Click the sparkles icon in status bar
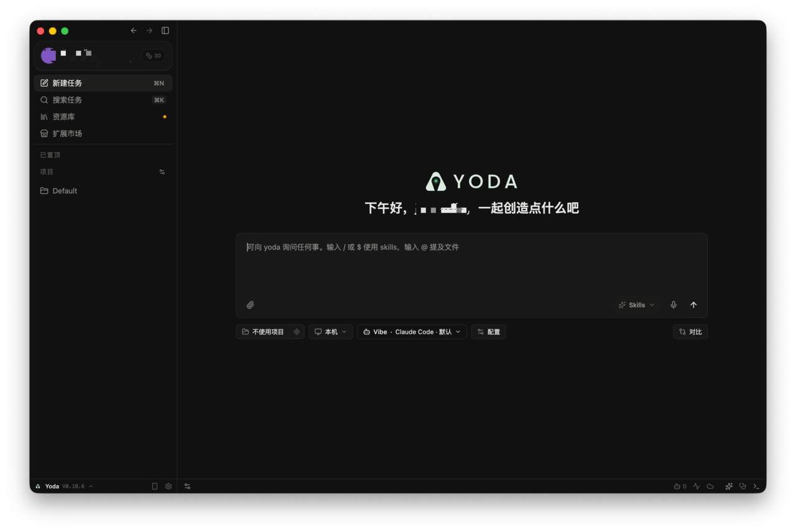Image resolution: width=796 pixels, height=532 pixels. (x=729, y=487)
